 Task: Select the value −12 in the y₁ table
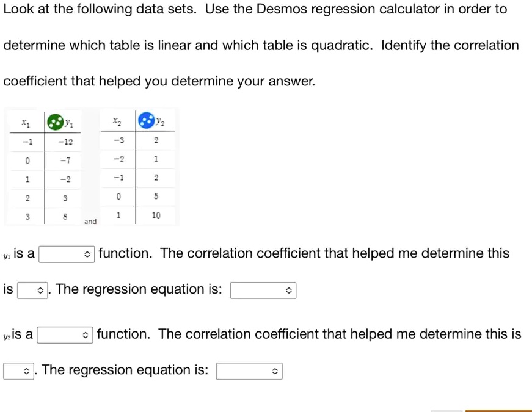64,140
